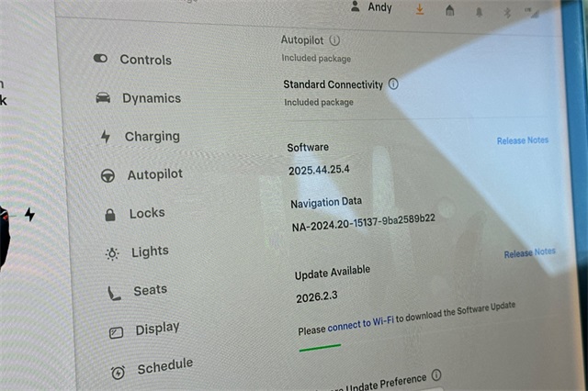Tap the Controls toggle icon in sidebar
This screenshot has width=588, height=391.
coord(100,59)
